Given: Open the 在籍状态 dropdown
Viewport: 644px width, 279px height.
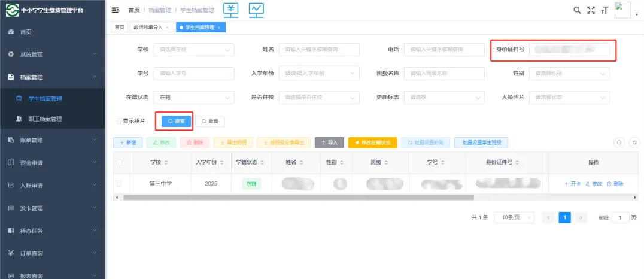Looking at the screenshot, I should (x=194, y=98).
